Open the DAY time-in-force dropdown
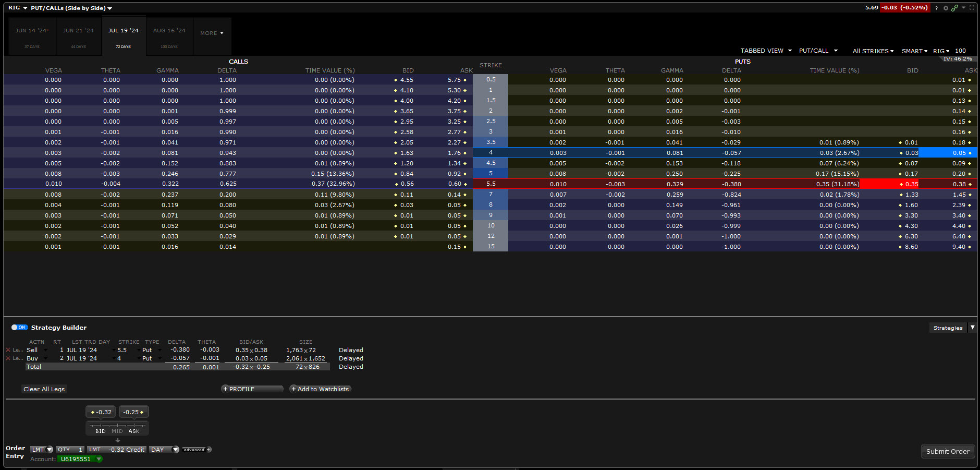The height and width of the screenshot is (470, 980). [175, 450]
